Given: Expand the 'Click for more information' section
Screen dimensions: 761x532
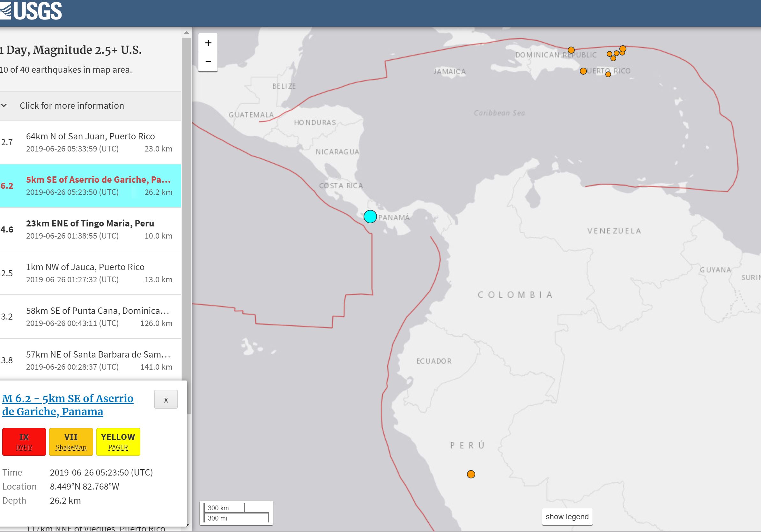Looking at the screenshot, I should [72, 105].
